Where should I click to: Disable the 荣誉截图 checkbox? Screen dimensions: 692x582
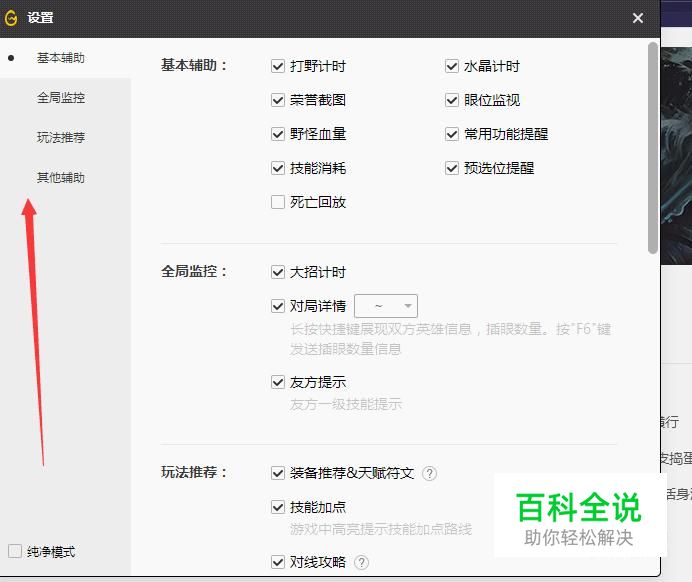[x=278, y=100]
